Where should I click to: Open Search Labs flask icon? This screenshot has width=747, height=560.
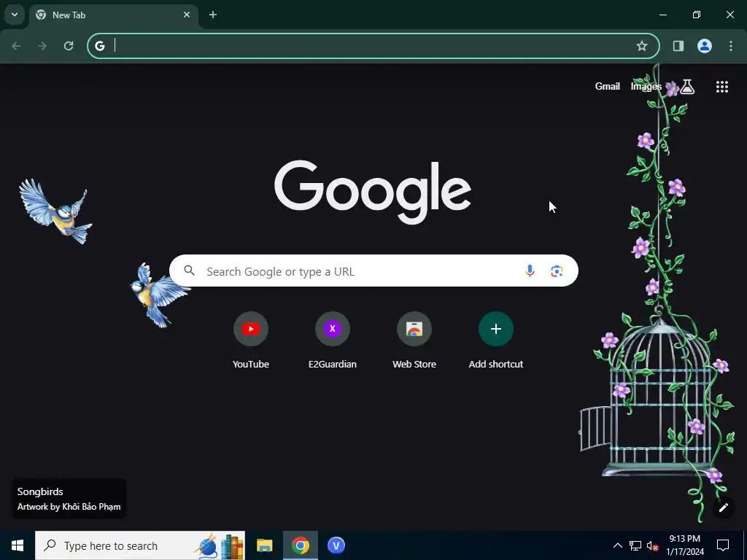pyautogui.click(x=687, y=86)
